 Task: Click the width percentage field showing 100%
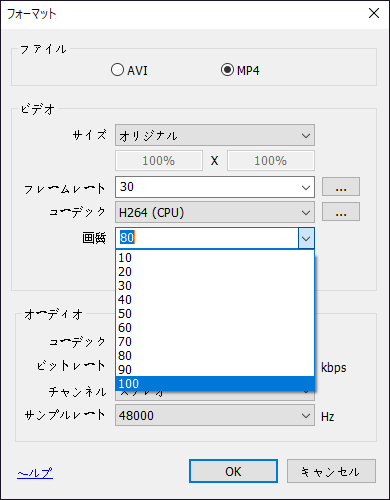[159, 161]
